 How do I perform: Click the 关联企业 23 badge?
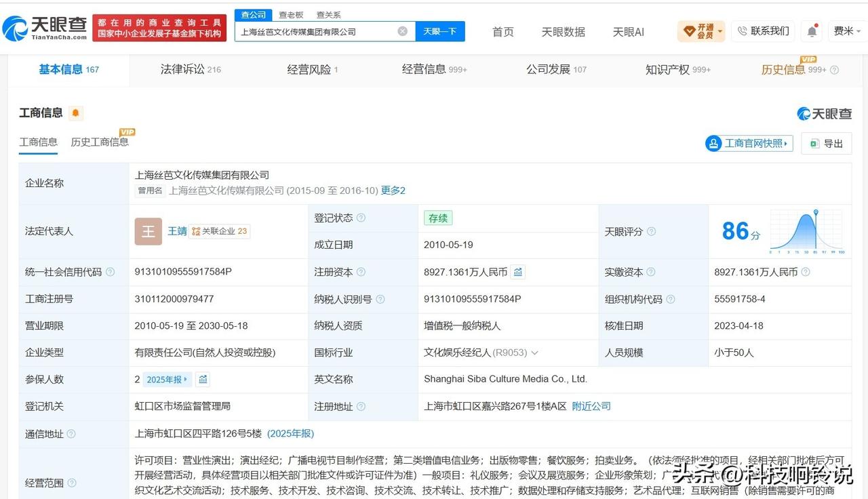tap(220, 231)
